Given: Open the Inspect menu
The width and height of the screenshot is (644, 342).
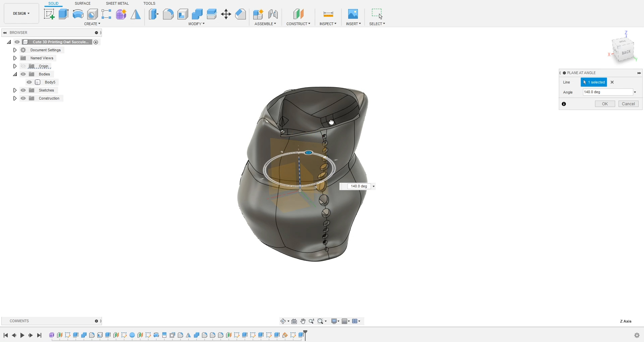Looking at the screenshot, I should coord(328,24).
